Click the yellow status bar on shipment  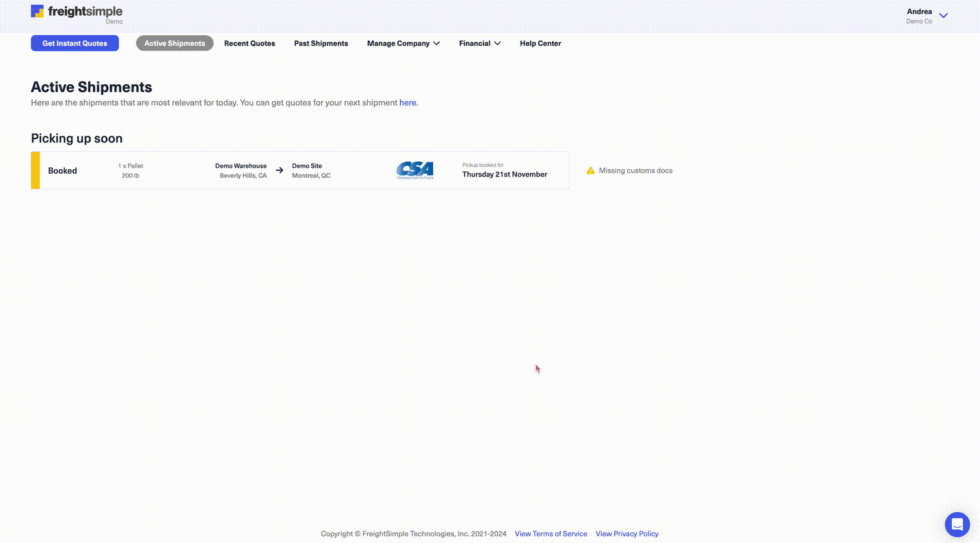point(35,171)
